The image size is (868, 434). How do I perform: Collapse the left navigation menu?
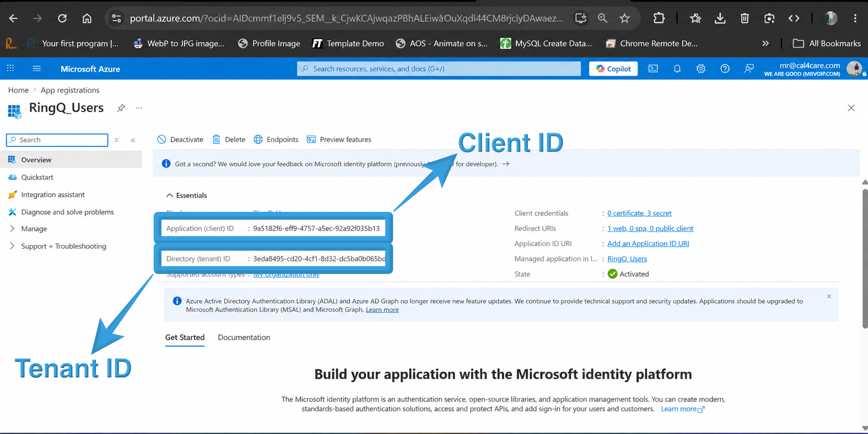[133, 140]
